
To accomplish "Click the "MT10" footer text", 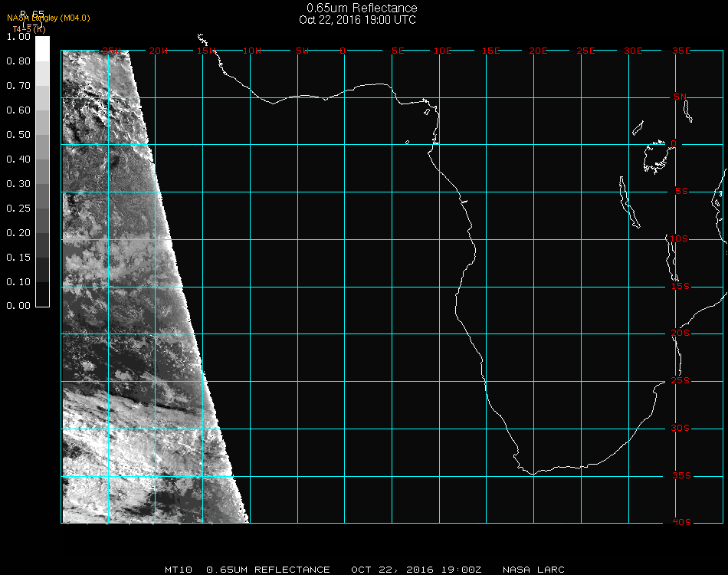I will [x=179, y=570].
